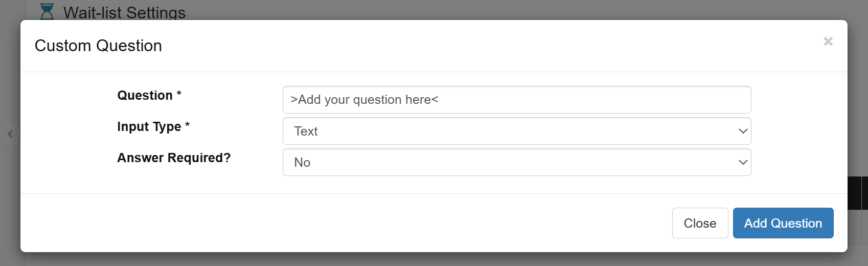868x266 pixels.
Task: Click the black bar behind the dialog's right edge
Action: (857, 193)
